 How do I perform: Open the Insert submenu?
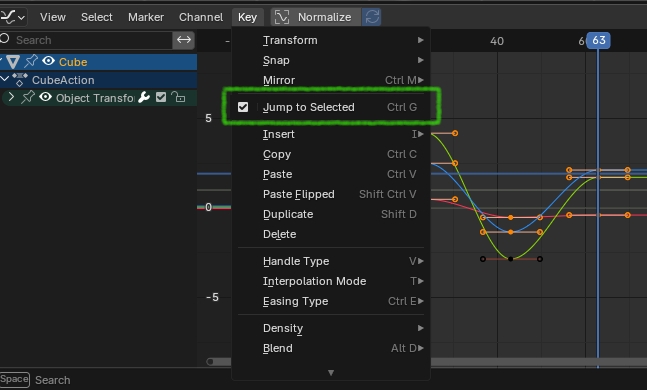[x=331, y=134]
